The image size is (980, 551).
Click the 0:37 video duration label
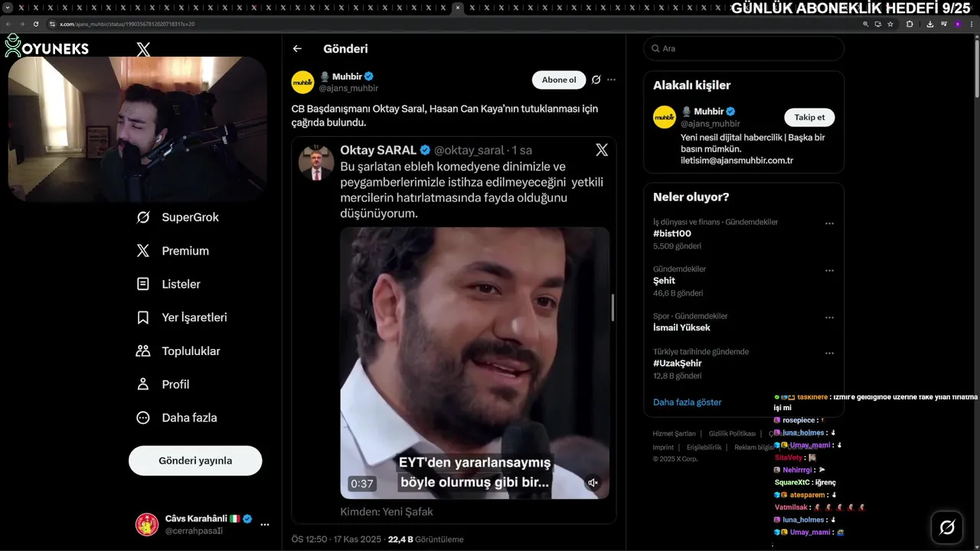361,484
